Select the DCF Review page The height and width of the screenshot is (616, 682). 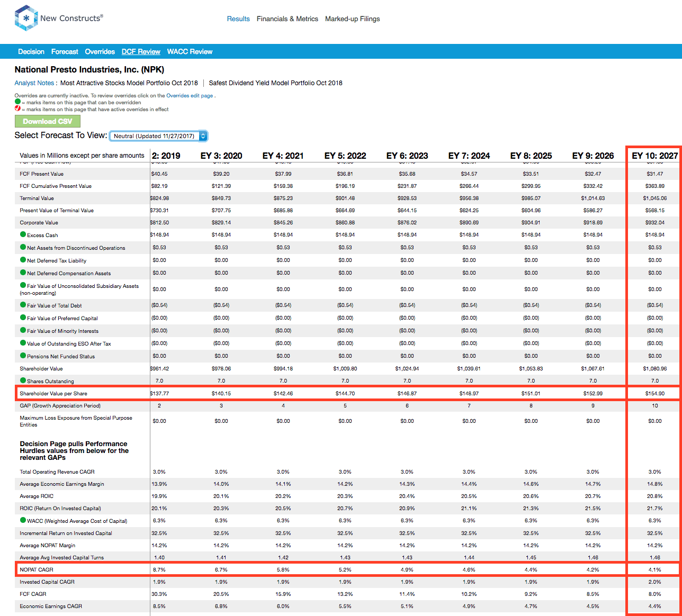(x=141, y=51)
